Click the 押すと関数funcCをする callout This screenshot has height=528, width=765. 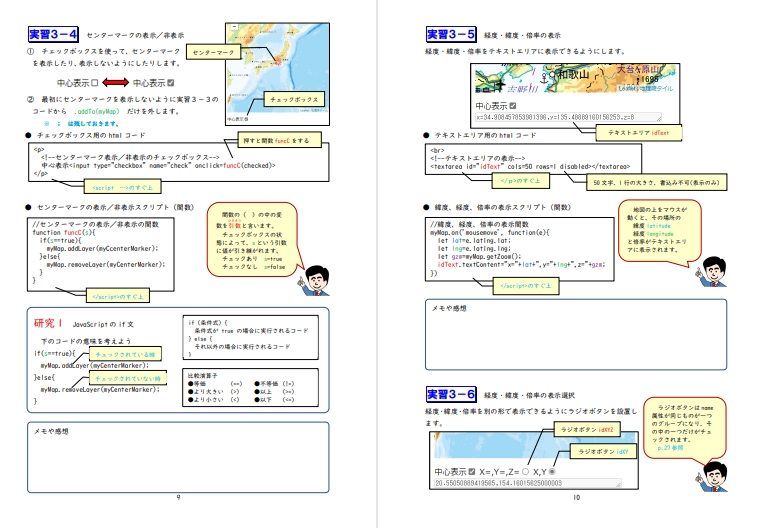[280, 140]
